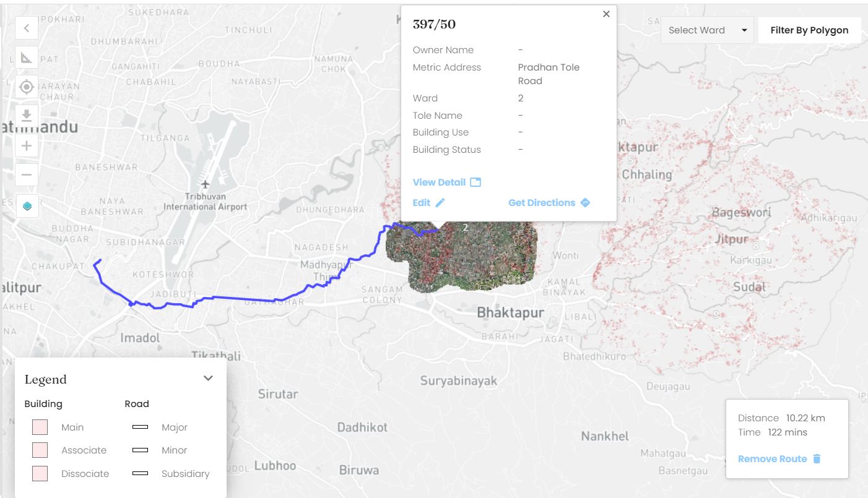
Task: Click Get Directions in the popup
Action: tap(549, 203)
